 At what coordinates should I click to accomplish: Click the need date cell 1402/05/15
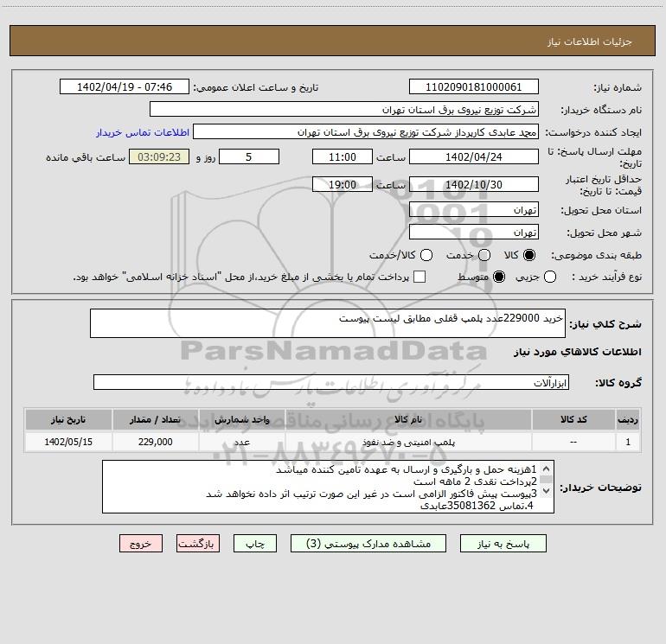pyautogui.click(x=68, y=442)
